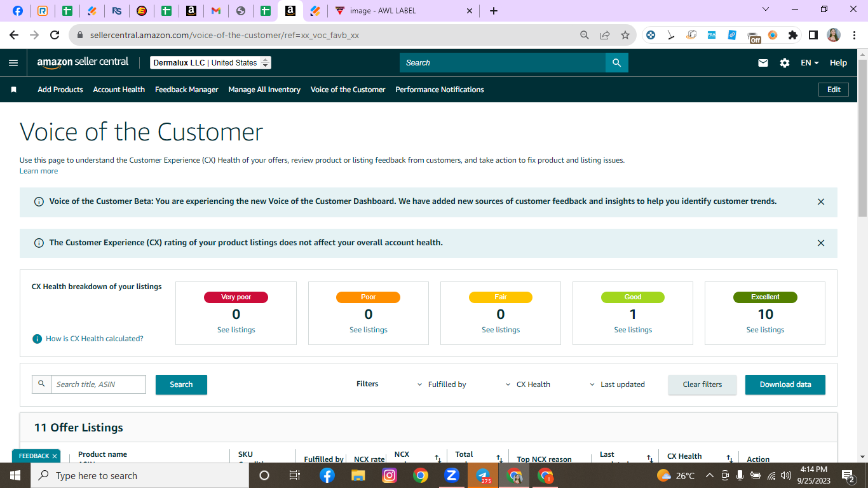Focus the Seller Central top search box

[x=503, y=63]
